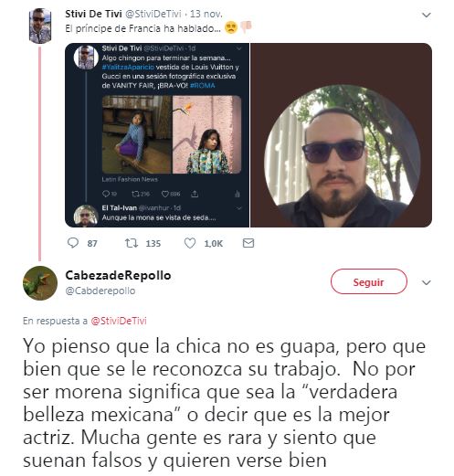Open the photo of man in sunglasses
Screen dimensions: 454x476
[341, 135]
